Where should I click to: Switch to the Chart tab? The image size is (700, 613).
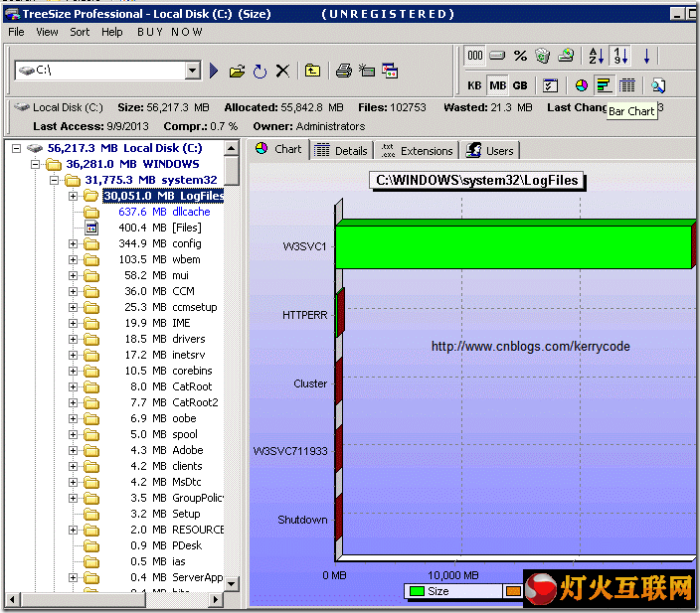pyautogui.click(x=279, y=149)
